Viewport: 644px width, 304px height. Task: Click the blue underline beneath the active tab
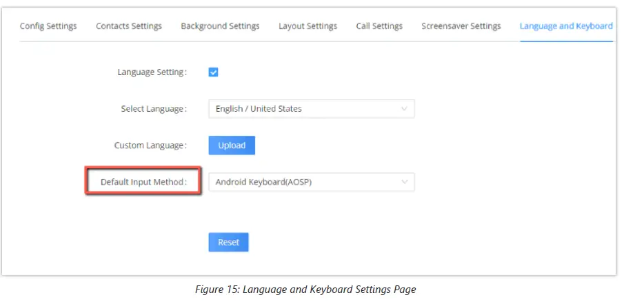(566, 41)
